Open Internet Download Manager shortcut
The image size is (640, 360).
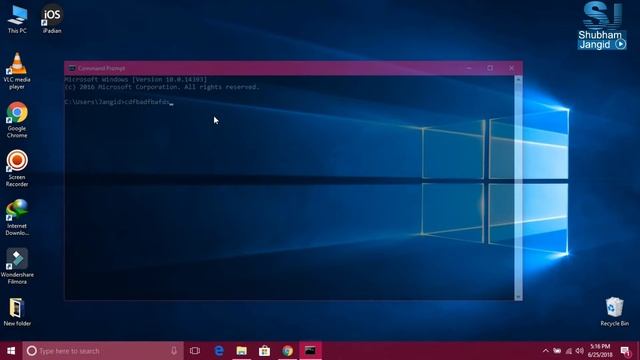pos(17,217)
